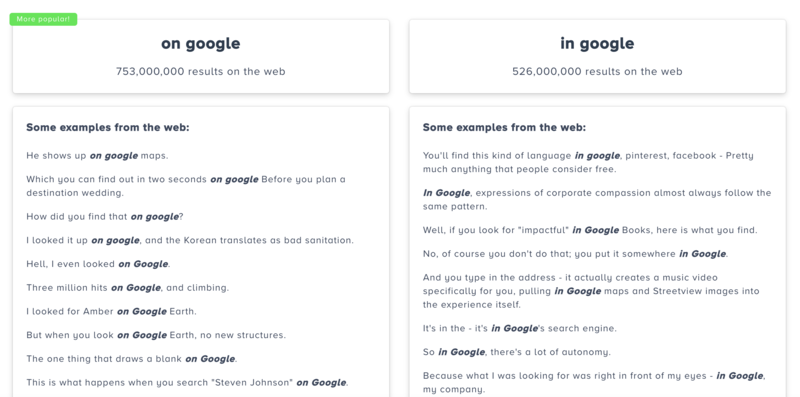Click the 'impactful' in Google Books sentence
The height and width of the screenshot is (397, 800).
pos(590,230)
